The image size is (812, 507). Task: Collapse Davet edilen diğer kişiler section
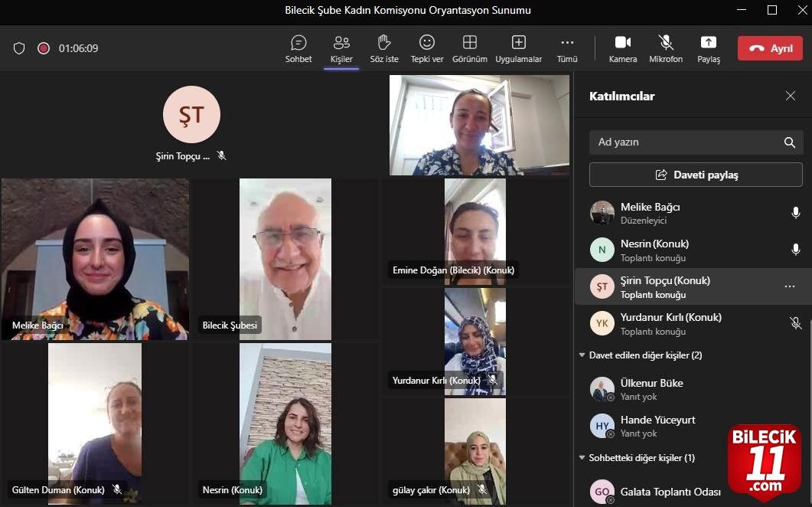tap(582, 355)
